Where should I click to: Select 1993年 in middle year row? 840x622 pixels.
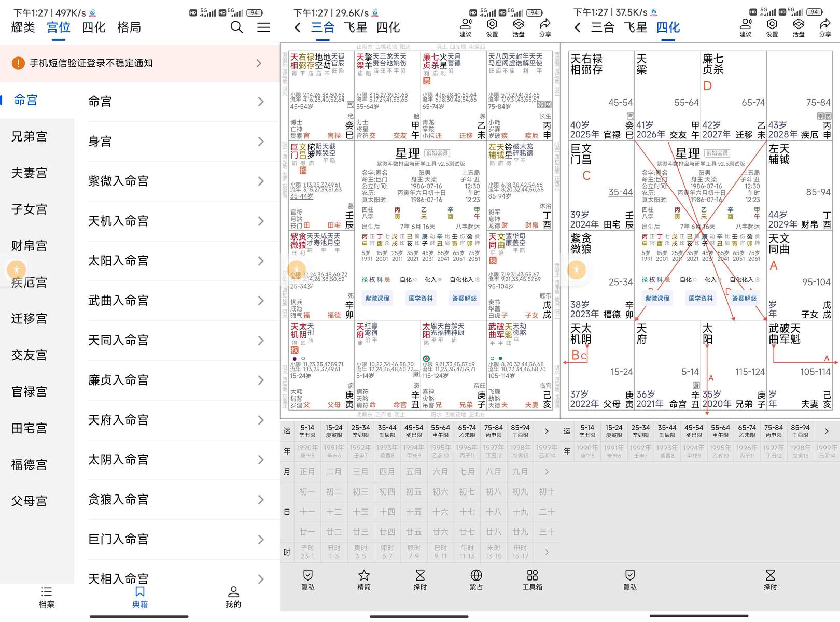pyautogui.click(x=387, y=451)
